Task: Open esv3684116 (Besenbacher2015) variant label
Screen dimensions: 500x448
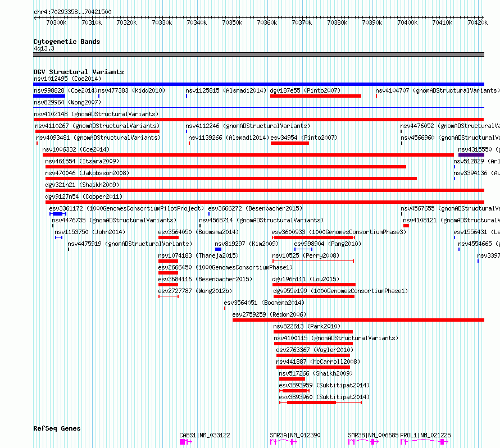Action: pyautogui.click(x=205, y=279)
